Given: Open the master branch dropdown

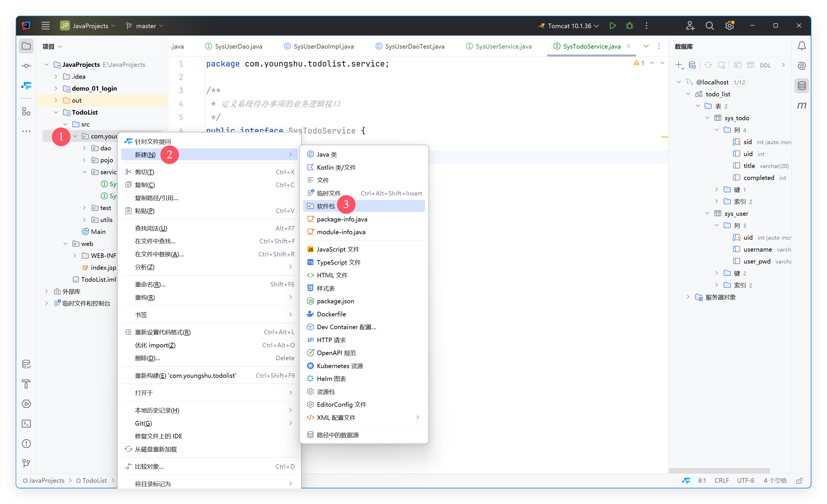Looking at the screenshot, I should coord(144,26).
